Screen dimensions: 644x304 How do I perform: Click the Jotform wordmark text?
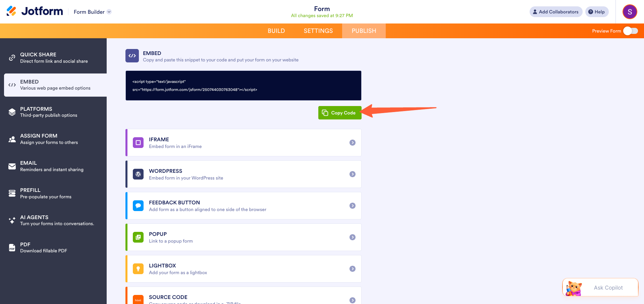pyautogui.click(x=42, y=11)
